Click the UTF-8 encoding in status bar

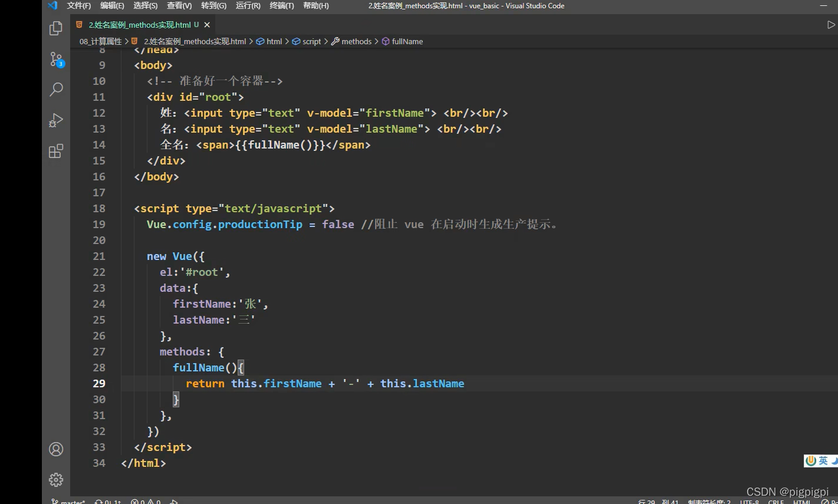click(750, 501)
